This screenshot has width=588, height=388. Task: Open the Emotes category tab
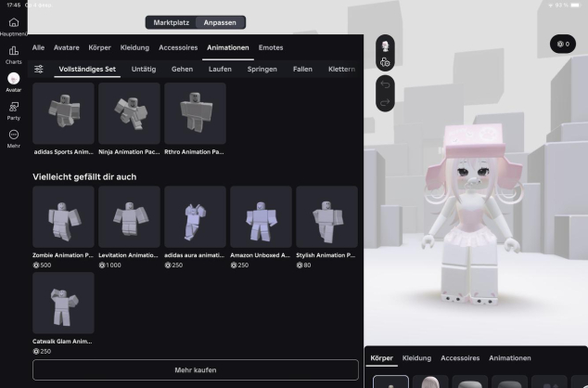click(271, 47)
